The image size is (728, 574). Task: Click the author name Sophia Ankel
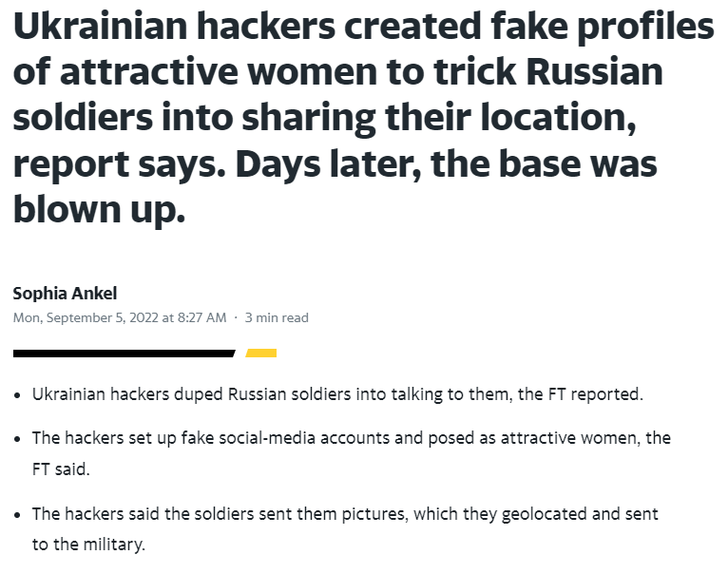65,293
